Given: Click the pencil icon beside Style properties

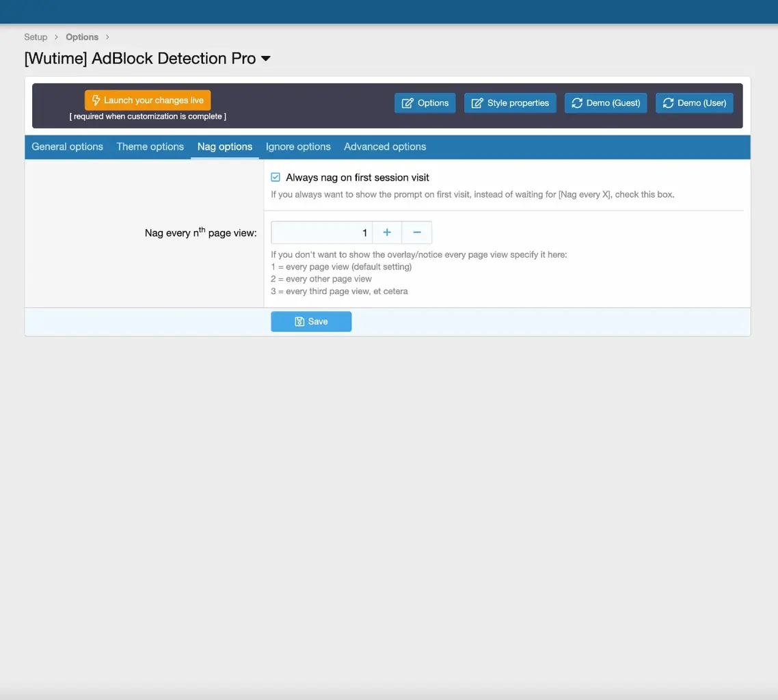Looking at the screenshot, I should (x=477, y=103).
